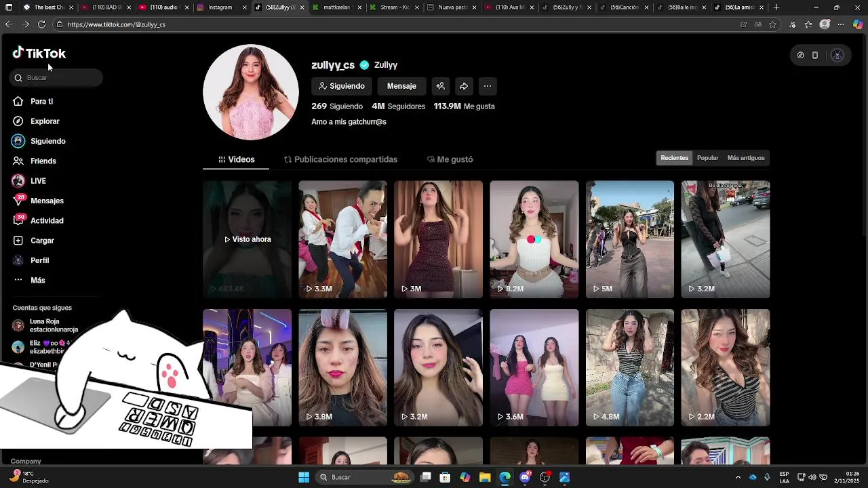Open the 4M Seguidores list
The width and height of the screenshot is (868, 488).
(x=398, y=106)
